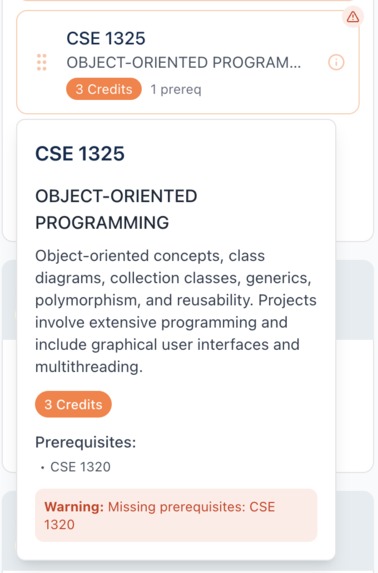
Task: Click the 3 Credits badge on the course card
Action: pos(104,89)
